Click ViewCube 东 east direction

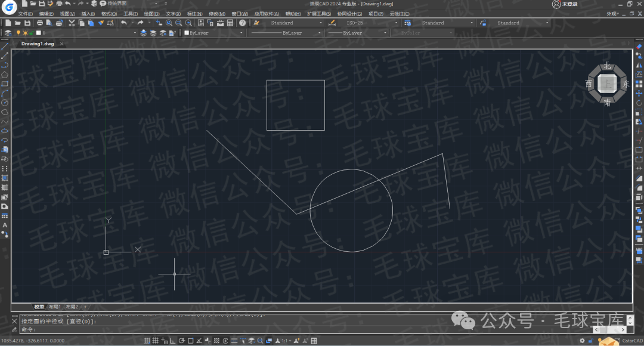(x=626, y=84)
